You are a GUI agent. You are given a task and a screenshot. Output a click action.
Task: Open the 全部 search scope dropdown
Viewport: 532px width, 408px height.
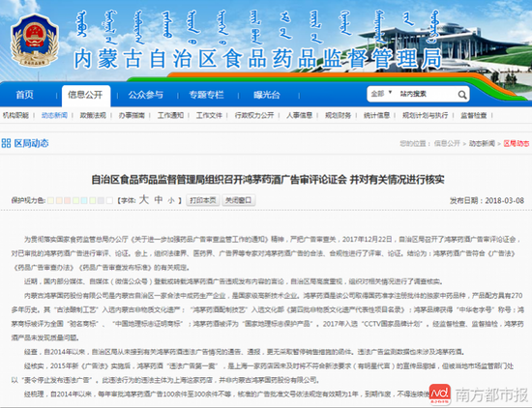381,93
